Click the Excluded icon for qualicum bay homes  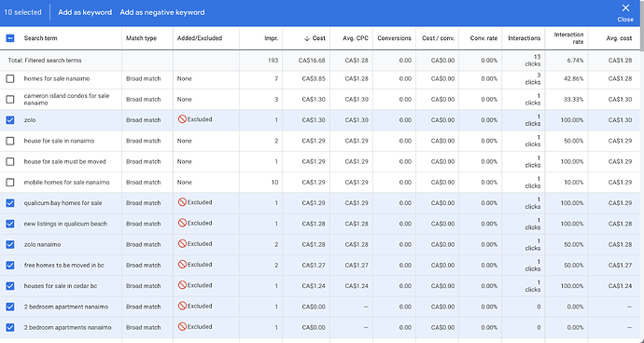click(x=182, y=202)
